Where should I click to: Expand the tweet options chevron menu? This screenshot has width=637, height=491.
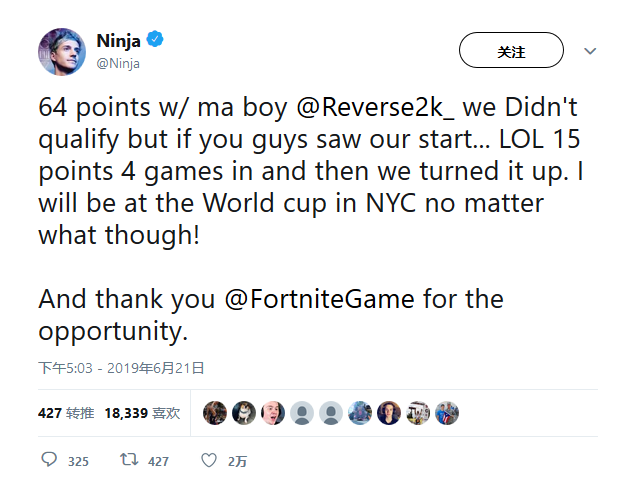click(x=590, y=50)
